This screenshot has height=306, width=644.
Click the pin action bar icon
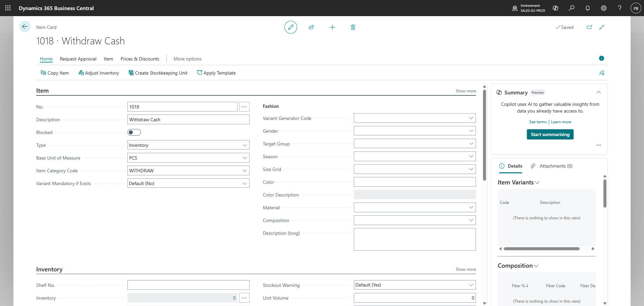(602, 73)
